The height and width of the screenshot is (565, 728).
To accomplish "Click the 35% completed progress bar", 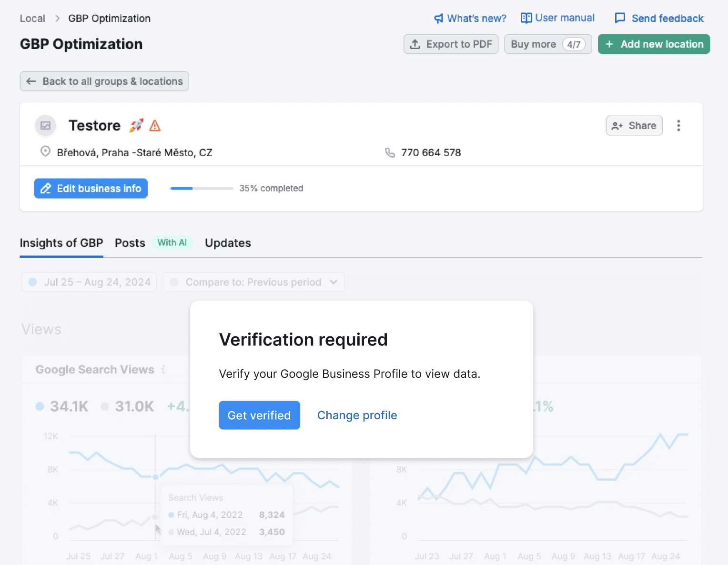I will point(202,188).
